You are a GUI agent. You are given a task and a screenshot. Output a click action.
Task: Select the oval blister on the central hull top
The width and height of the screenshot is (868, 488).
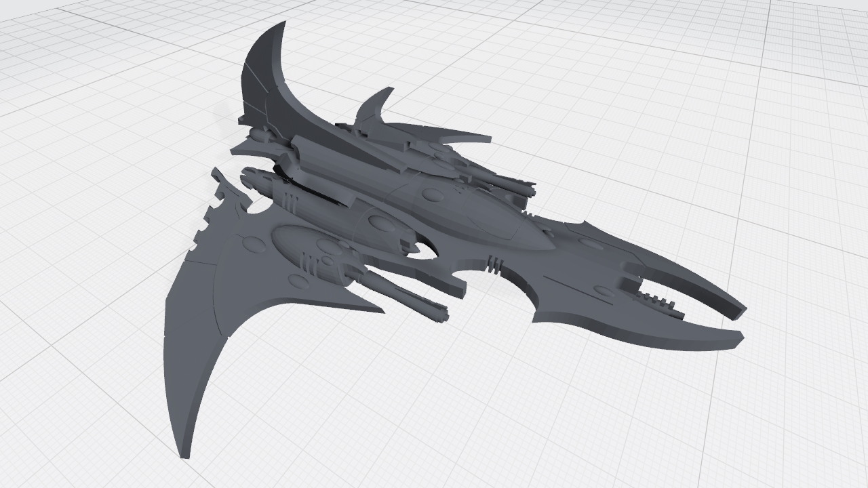tap(432, 196)
